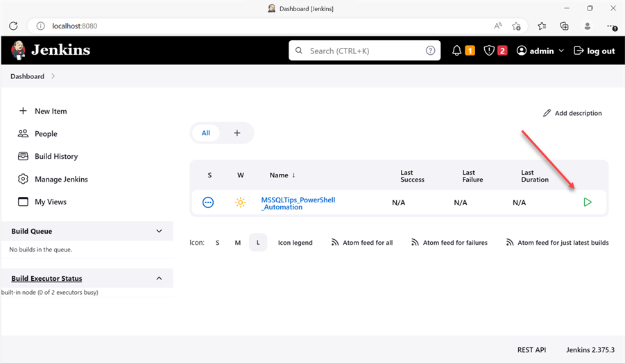Open My Views
625x364 pixels.
coord(42,202)
